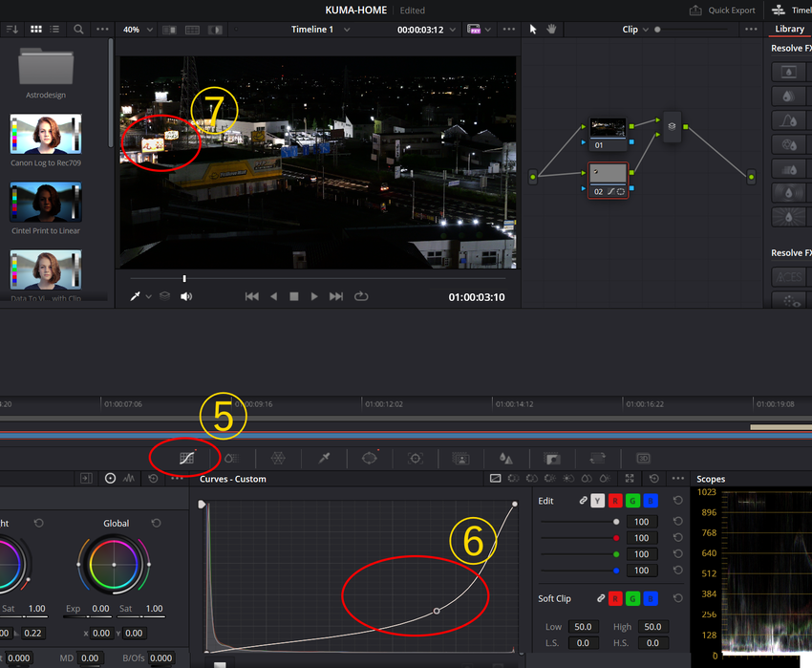Open the Timeline panel button at top right
This screenshot has width=812, height=668.
(791, 10)
